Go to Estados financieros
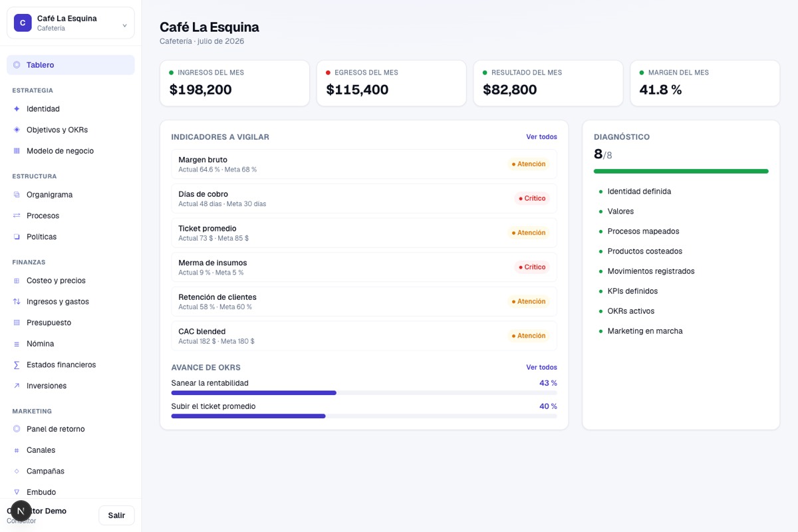This screenshot has height=532, width=798. 70,364
